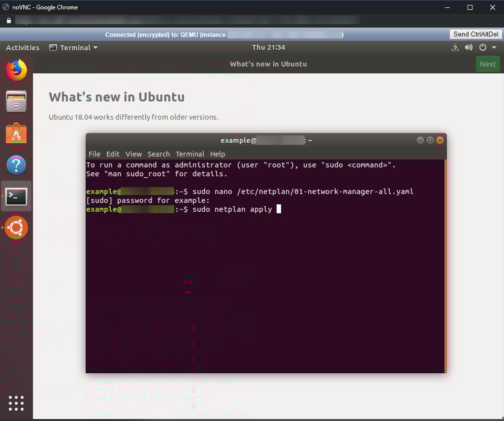Expand the system status menu chevron
The width and height of the screenshot is (504, 421).
tap(494, 47)
